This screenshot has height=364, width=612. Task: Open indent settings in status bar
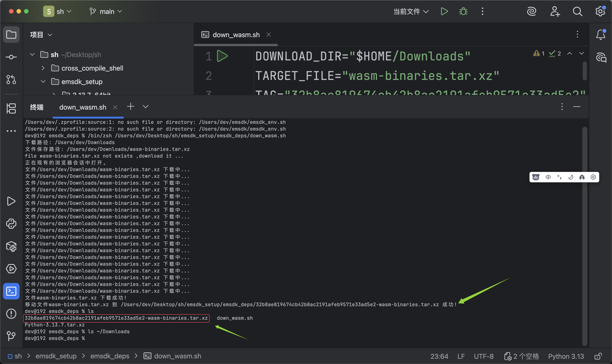522,356
